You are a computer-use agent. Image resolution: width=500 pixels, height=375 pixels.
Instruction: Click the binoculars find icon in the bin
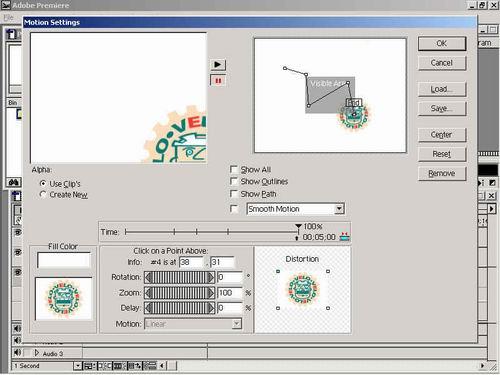[14, 182]
